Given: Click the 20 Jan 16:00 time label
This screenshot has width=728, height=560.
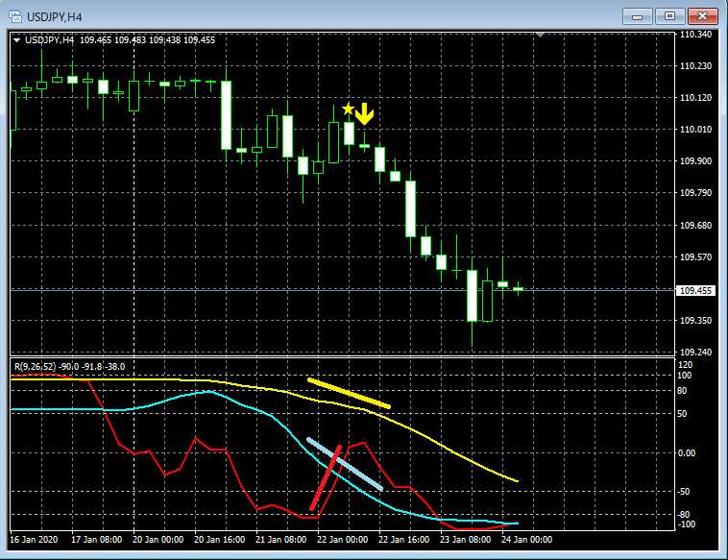Looking at the screenshot, I should click(x=219, y=540).
